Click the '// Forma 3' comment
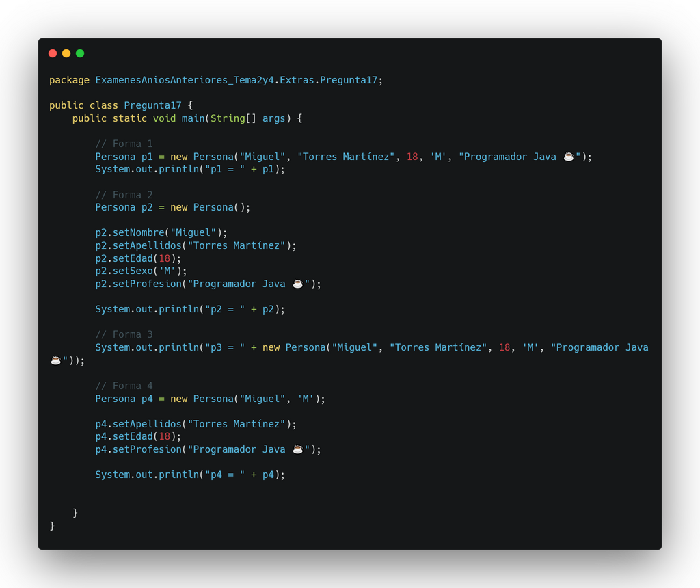 [124, 334]
